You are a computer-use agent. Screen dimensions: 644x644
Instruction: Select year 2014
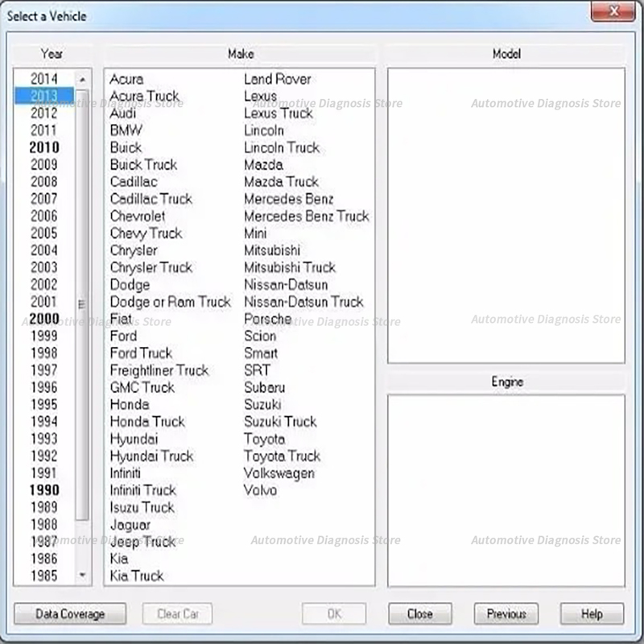tap(44, 78)
